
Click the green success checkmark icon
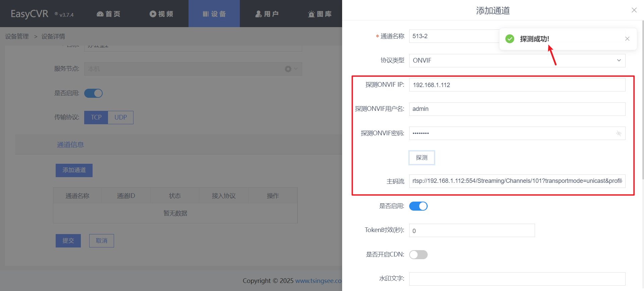[509, 39]
